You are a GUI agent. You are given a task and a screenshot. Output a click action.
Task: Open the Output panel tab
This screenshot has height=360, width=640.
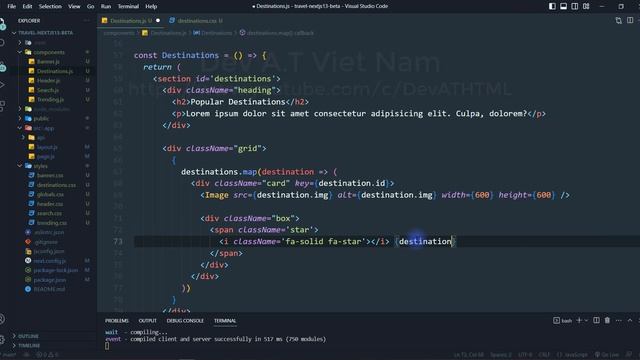point(147,320)
